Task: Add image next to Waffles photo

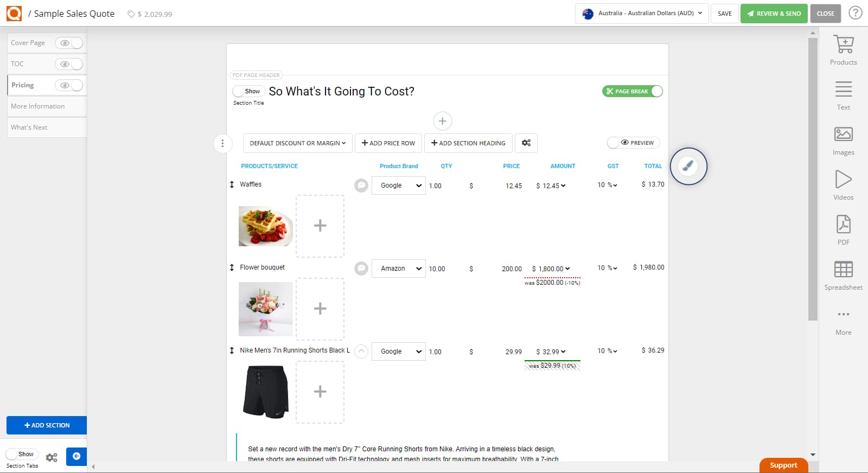Action: [x=320, y=226]
